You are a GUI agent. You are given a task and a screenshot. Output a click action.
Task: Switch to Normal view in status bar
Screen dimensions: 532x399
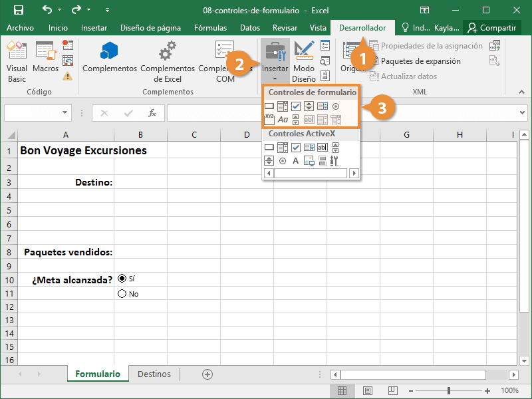click(x=342, y=390)
